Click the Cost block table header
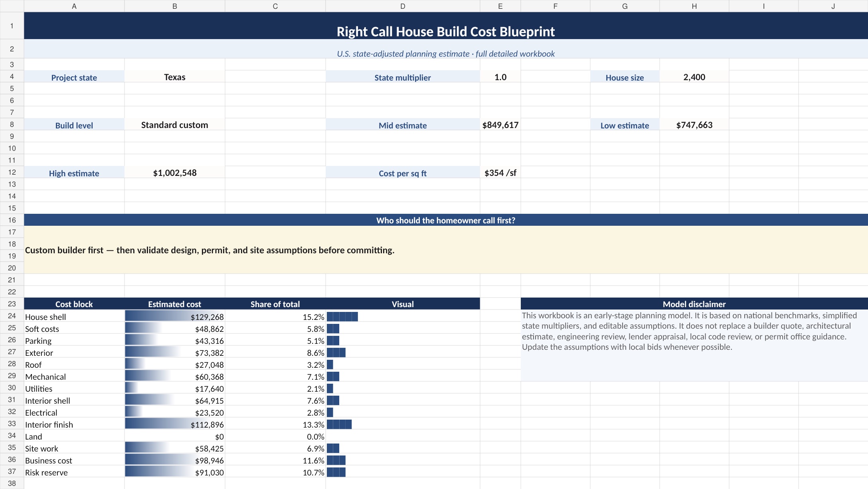This screenshot has width=868, height=489. coord(74,304)
